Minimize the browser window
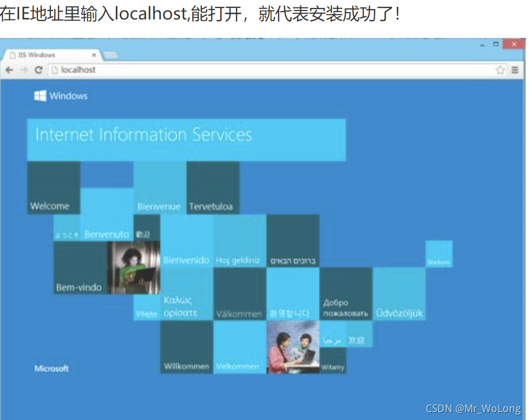 483,45
